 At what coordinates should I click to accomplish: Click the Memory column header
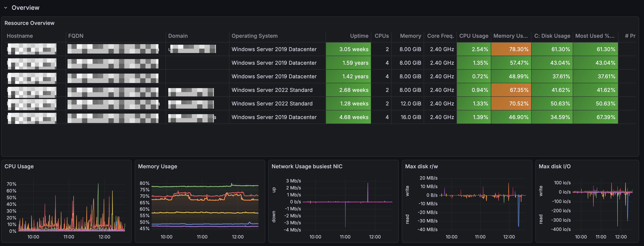[410, 36]
